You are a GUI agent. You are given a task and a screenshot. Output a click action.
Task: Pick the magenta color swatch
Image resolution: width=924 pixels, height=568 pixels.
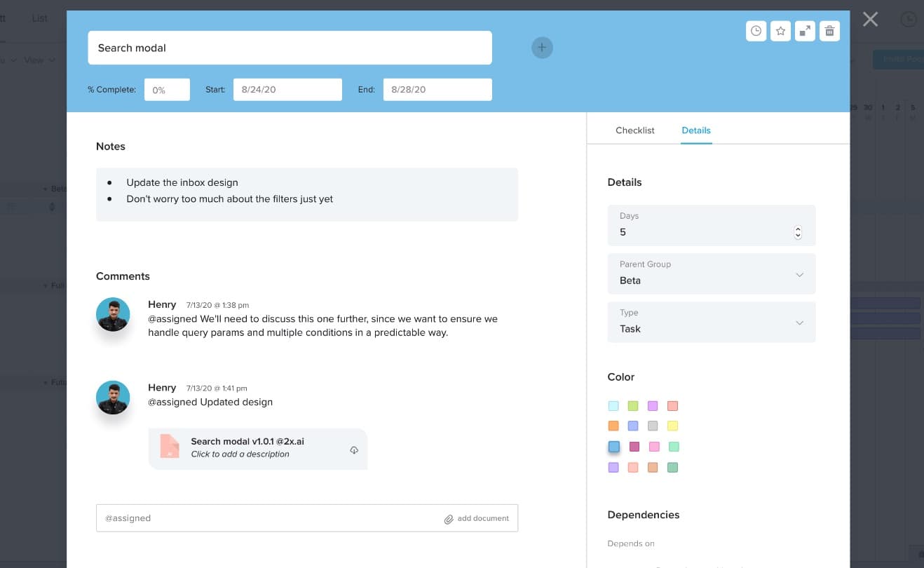(x=634, y=447)
